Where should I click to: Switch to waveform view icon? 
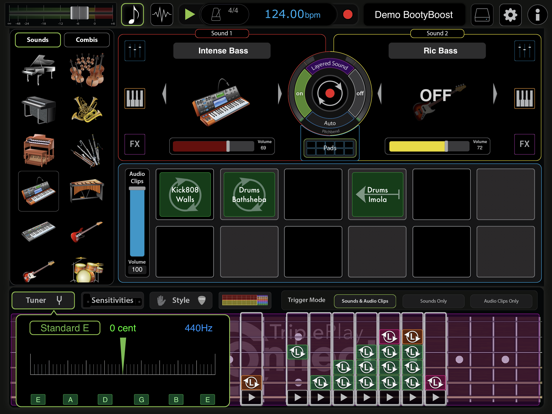pyautogui.click(x=162, y=15)
